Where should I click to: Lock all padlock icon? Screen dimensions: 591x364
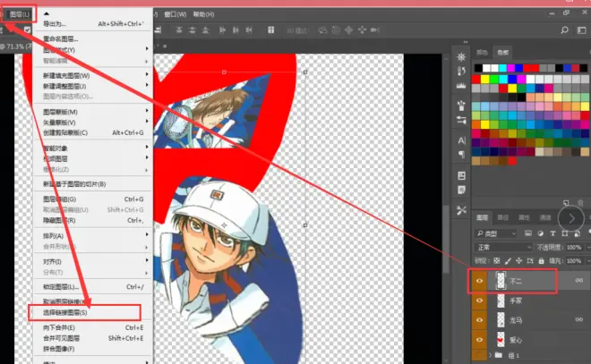tap(541, 261)
